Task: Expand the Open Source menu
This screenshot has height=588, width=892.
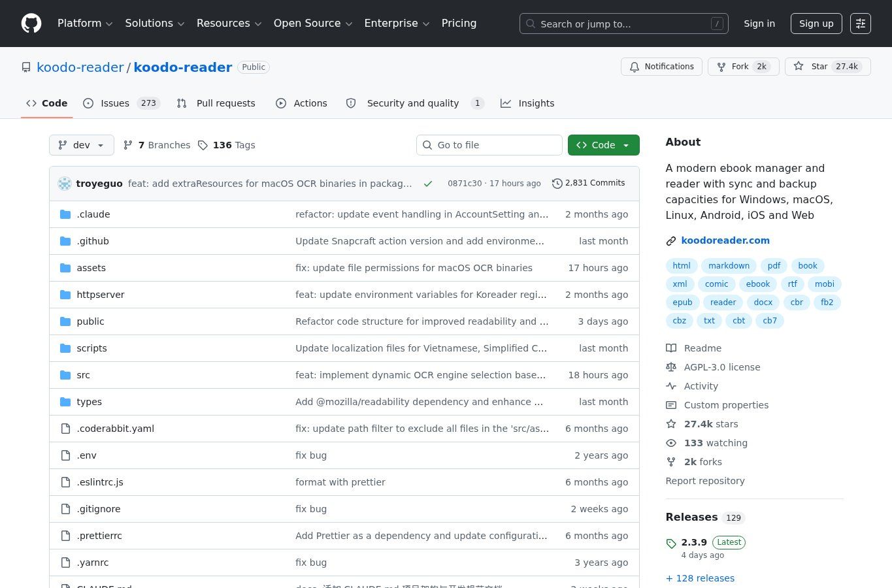Action: 313,24
